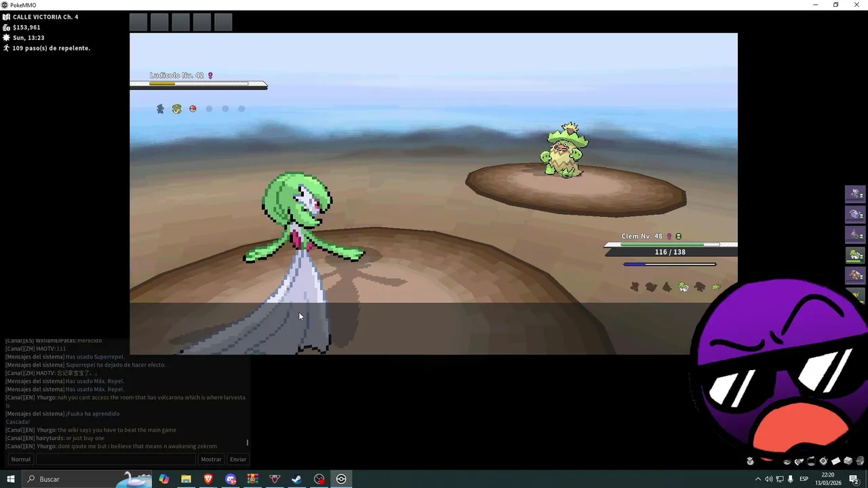Viewport: 868px width, 488px height.
Task: Click the last empty hotbar slot above the battle
Action: coord(223,22)
